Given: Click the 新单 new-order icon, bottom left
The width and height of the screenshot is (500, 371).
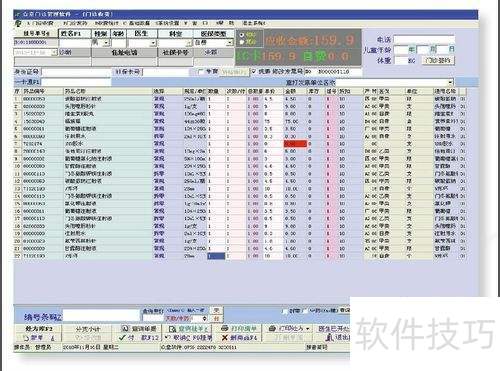Looking at the screenshot, I should coord(27,338).
